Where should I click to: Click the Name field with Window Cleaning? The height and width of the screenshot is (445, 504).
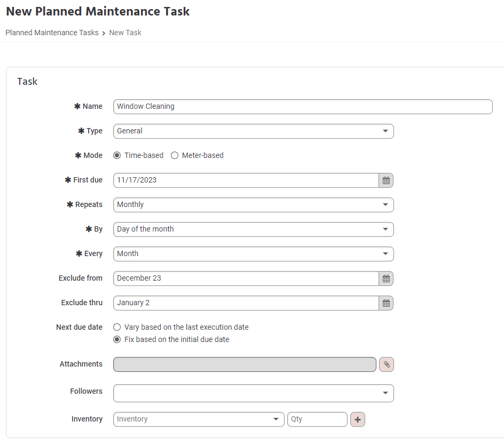click(x=303, y=107)
